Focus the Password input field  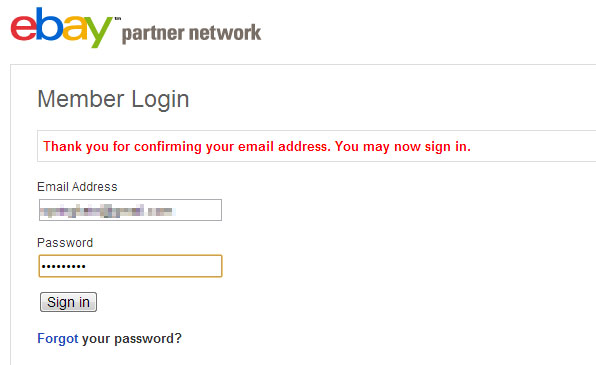[130, 266]
